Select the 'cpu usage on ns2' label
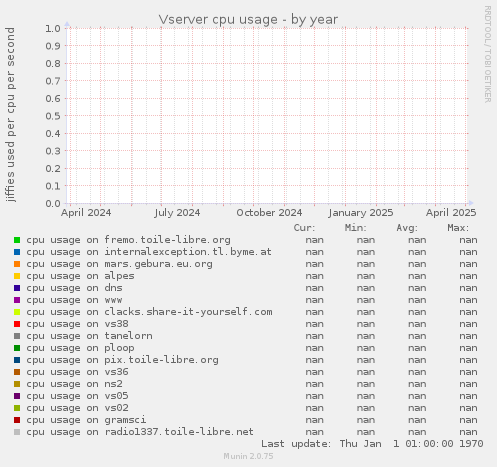The image size is (497, 467). click(74, 384)
